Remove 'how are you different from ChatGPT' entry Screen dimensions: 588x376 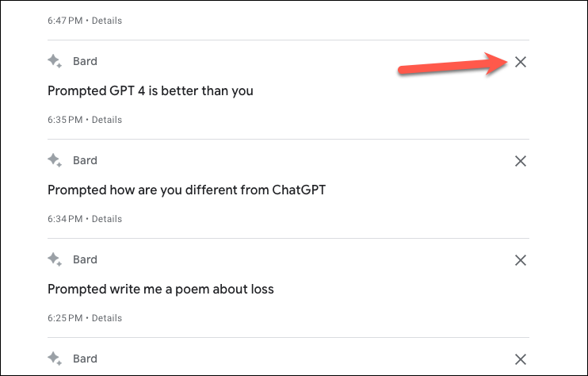tap(521, 161)
